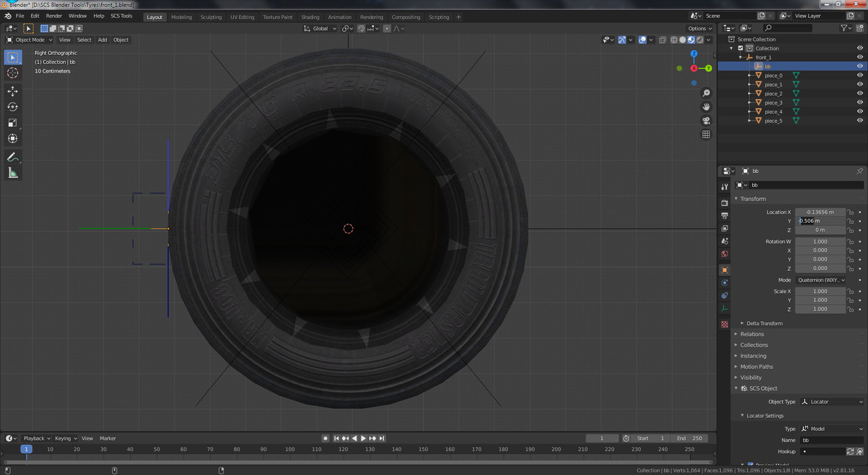This screenshot has height=475, width=868.
Task: Uncheck the Collection checkbox in outliner
Action: coord(741,48)
